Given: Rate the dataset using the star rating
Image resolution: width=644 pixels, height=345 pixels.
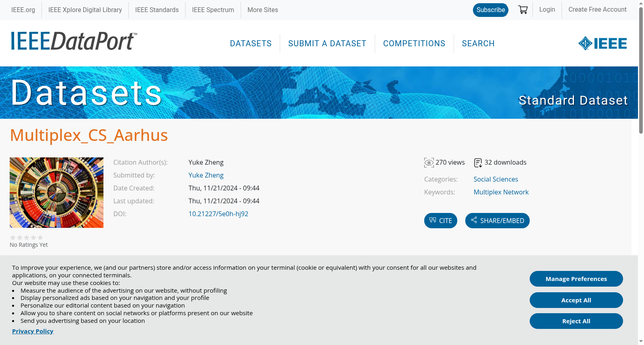Looking at the screenshot, I should click(x=27, y=238).
